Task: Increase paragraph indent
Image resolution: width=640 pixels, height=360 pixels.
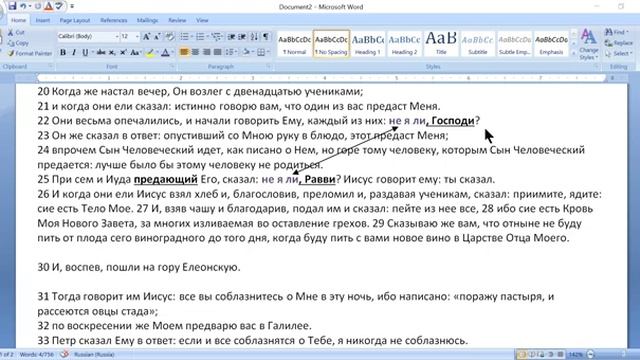Action: tap(242, 37)
